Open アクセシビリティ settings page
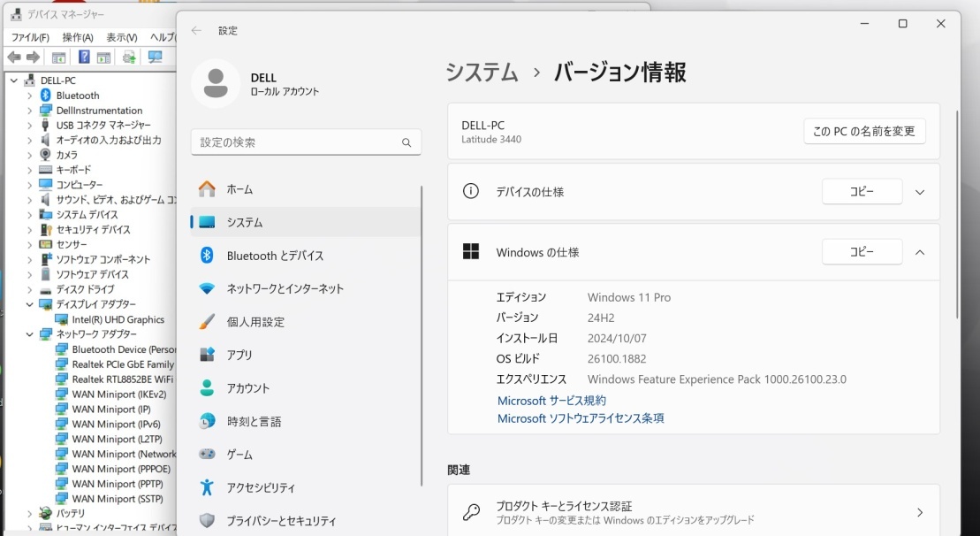 [306, 488]
